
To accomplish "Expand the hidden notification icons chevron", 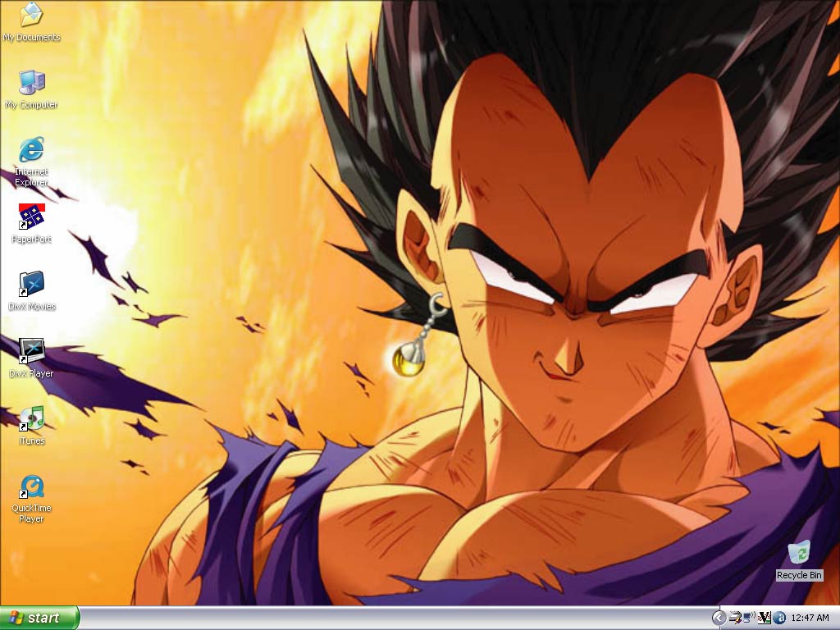I will (719, 618).
